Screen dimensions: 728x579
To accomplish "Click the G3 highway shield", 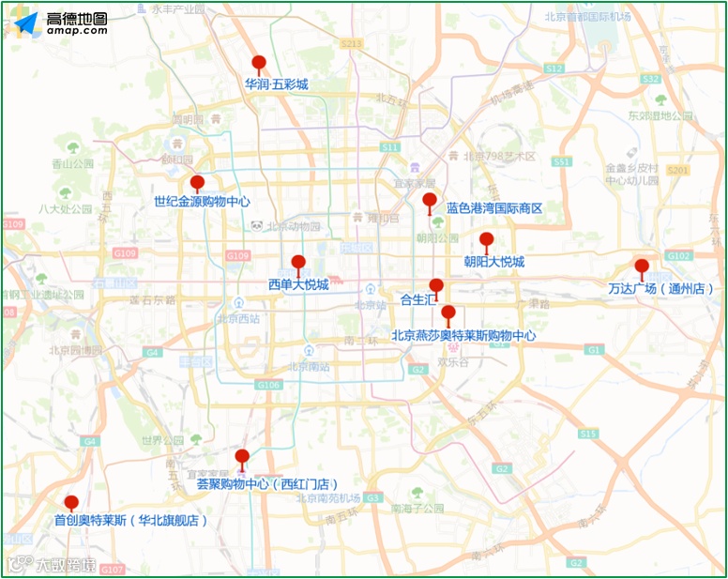I will 373,497.
